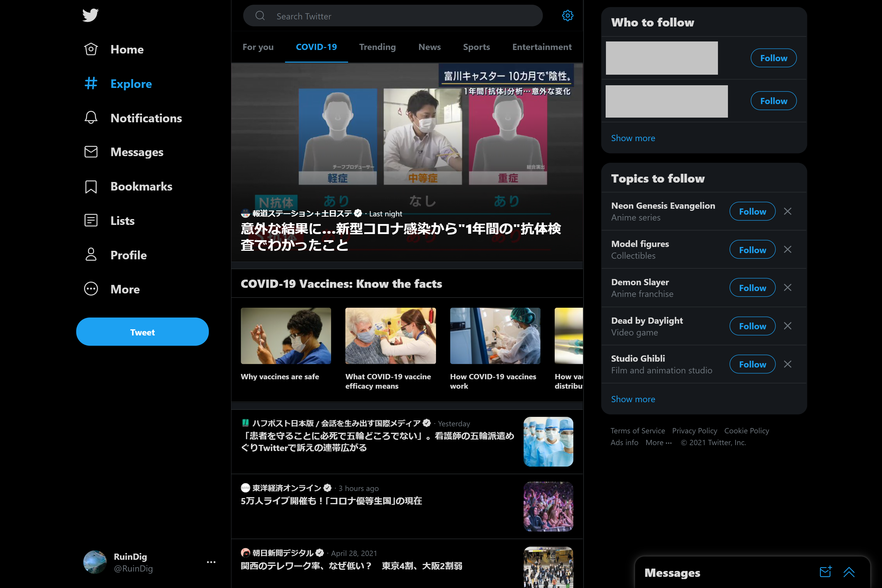This screenshot has width=882, height=588.
Task: Open Terms of Service link
Action: click(x=637, y=430)
